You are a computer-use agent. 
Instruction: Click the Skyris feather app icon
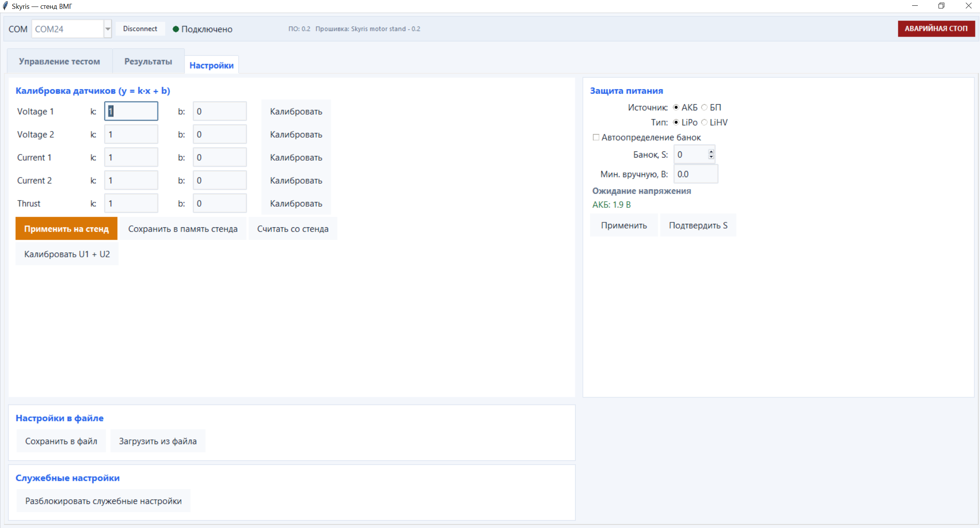[5, 6]
